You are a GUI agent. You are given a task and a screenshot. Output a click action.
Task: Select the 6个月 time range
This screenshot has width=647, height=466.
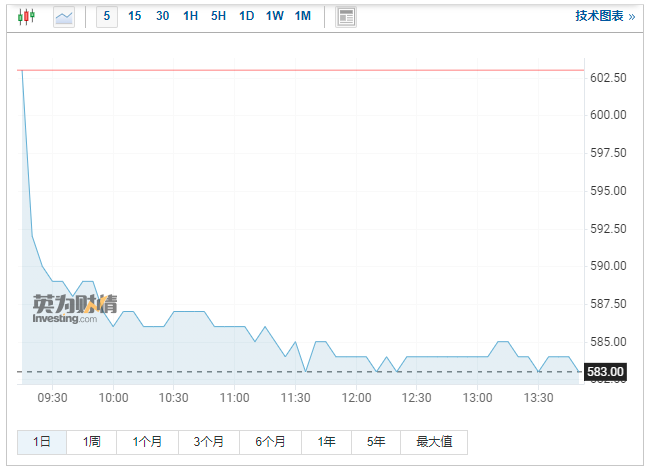(270, 442)
